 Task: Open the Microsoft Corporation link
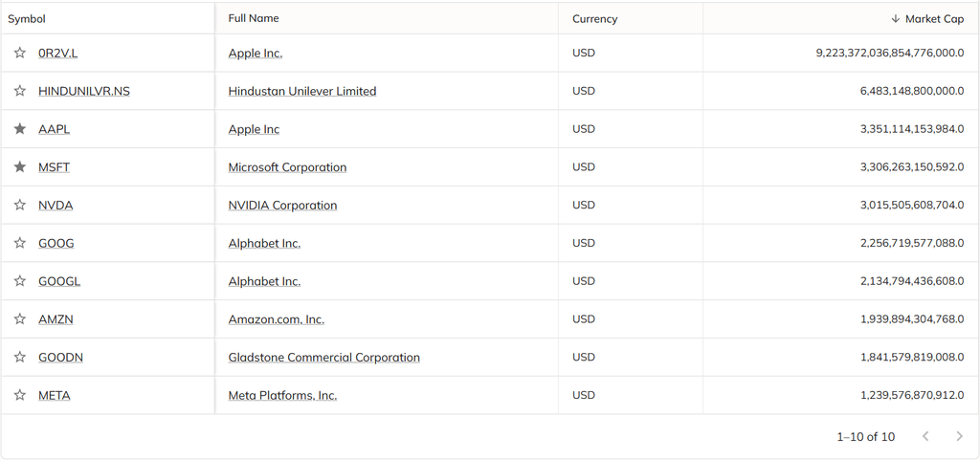287,167
